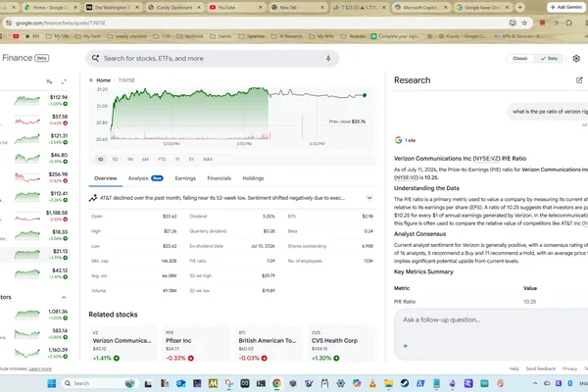Open the browser extensions puzzle icon

point(568,23)
